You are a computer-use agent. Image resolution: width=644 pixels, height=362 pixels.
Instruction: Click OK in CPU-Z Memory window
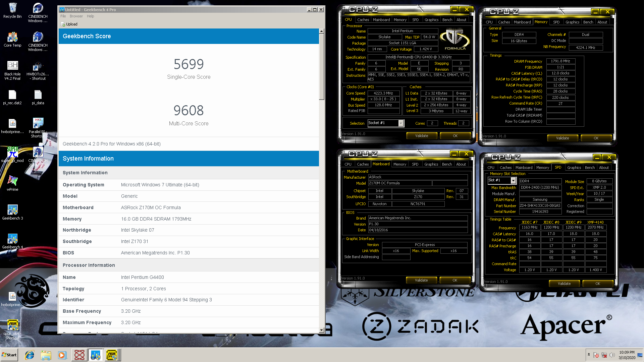(596, 138)
